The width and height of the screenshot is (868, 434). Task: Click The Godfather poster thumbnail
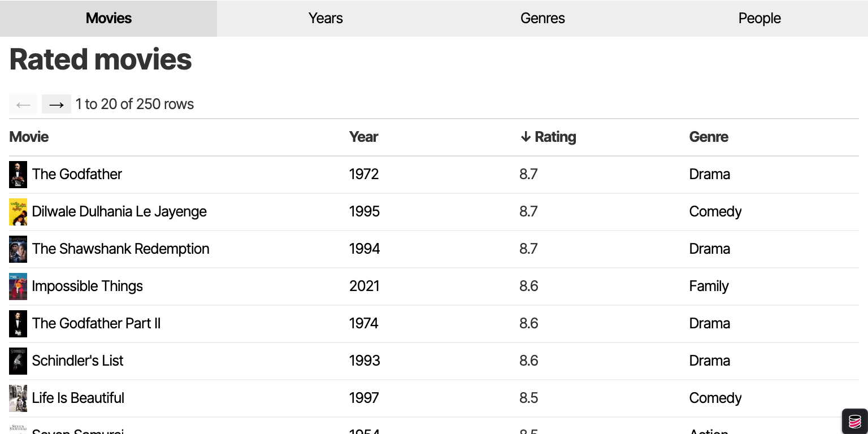[x=18, y=175]
